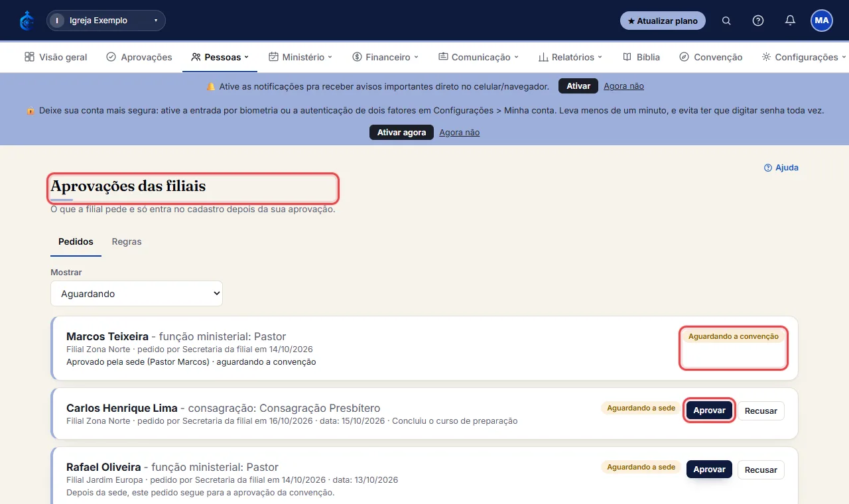Refuse Rafael Oliveira's request
Screen dimensions: 849x504
(x=761, y=470)
